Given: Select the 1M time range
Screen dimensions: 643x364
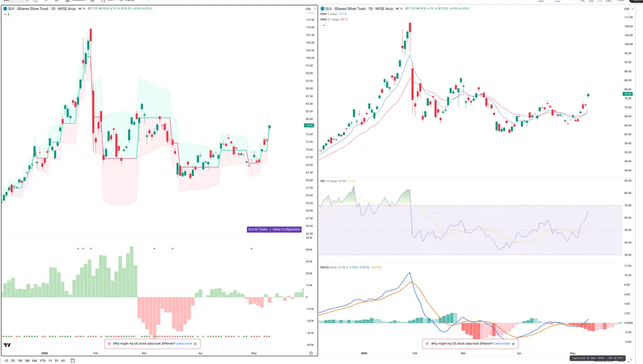Looking at the screenshot, I should tap(20, 361).
